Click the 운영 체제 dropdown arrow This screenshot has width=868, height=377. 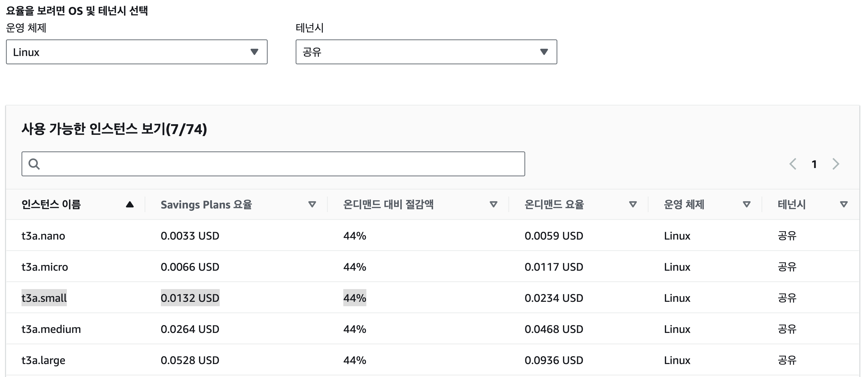(x=254, y=52)
